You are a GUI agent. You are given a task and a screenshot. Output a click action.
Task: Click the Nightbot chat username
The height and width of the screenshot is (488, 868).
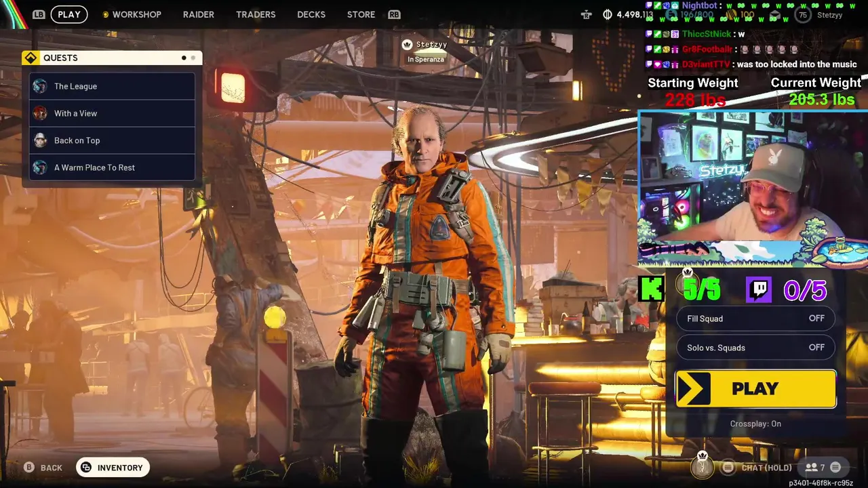698,5
